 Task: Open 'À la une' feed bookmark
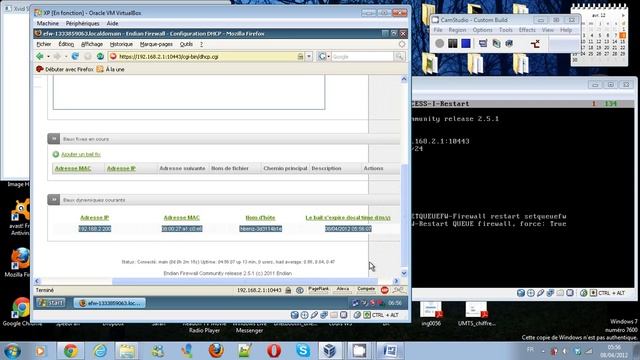[110, 69]
